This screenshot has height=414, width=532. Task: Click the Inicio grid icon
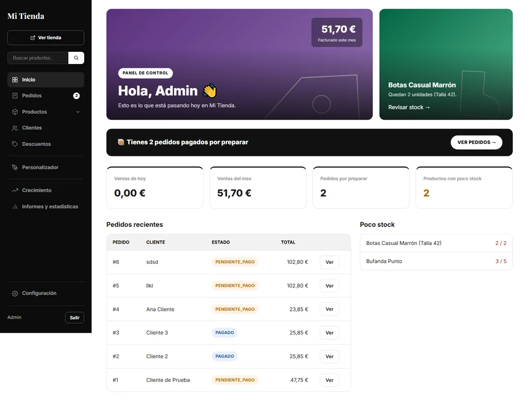click(x=15, y=80)
